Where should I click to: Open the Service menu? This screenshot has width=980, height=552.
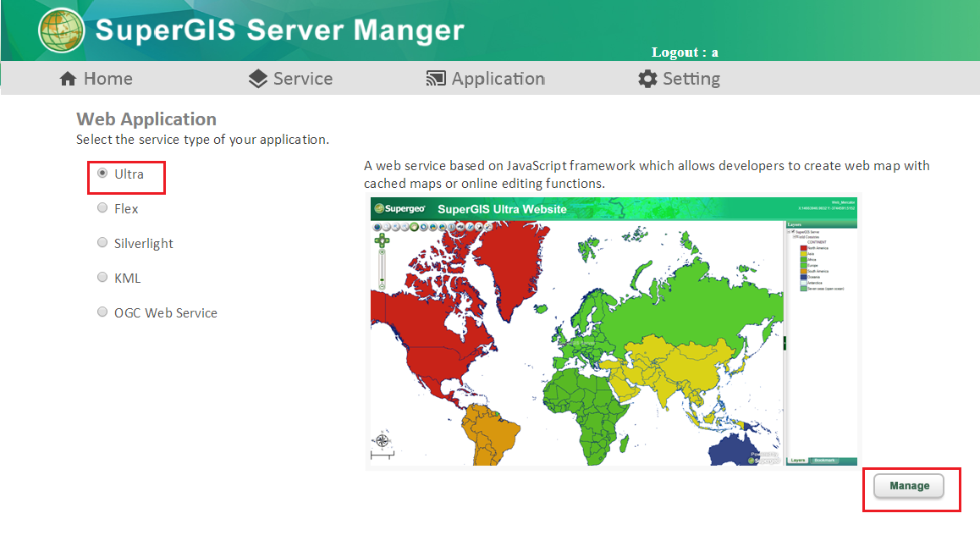(303, 79)
